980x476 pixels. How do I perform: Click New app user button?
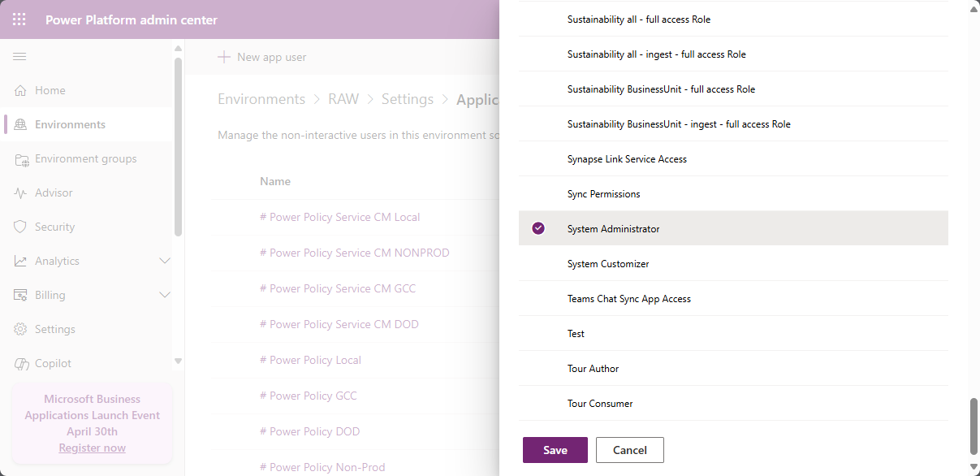[262, 57]
